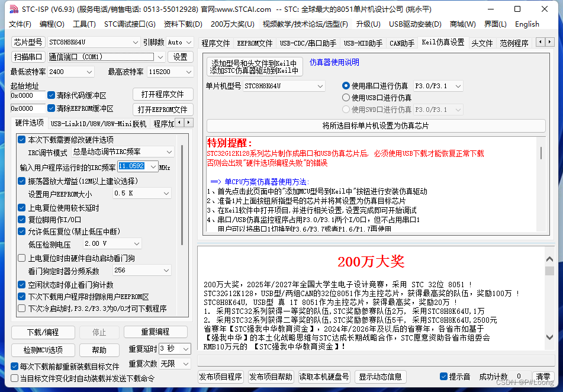Viewport: 563px width, 392px height.
Task: Enable 当目标文件变化时自动装载并发送下载命令
Action: tap(14, 378)
